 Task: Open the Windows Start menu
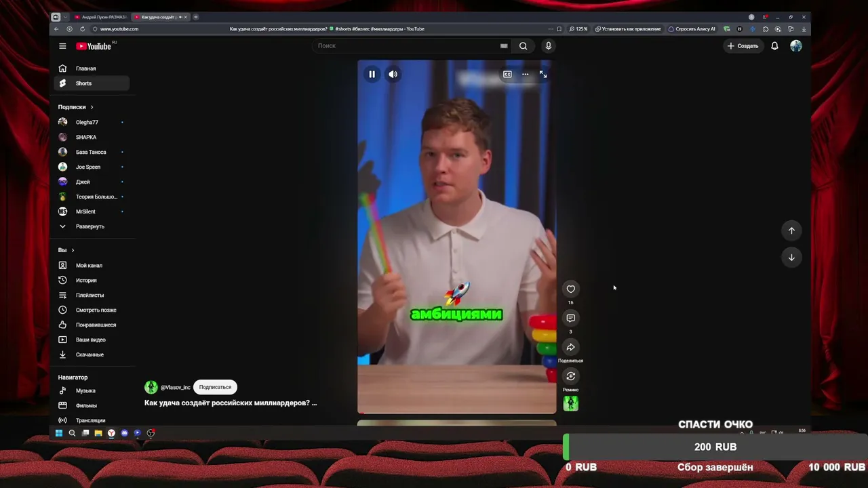pyautogui.click(x=59, y=433)
